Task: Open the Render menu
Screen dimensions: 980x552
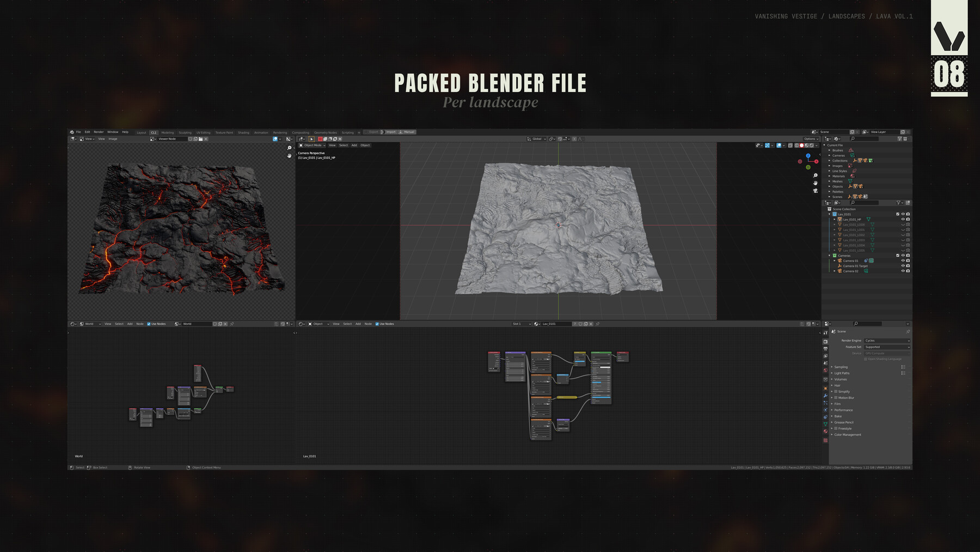Action: [x=98, y=132]
